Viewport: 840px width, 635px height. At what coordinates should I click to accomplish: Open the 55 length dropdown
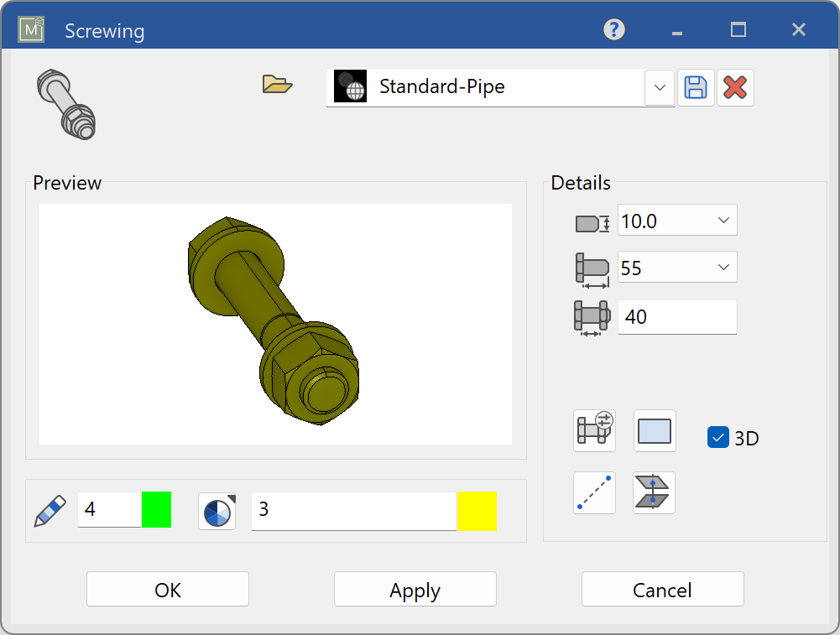723,267
